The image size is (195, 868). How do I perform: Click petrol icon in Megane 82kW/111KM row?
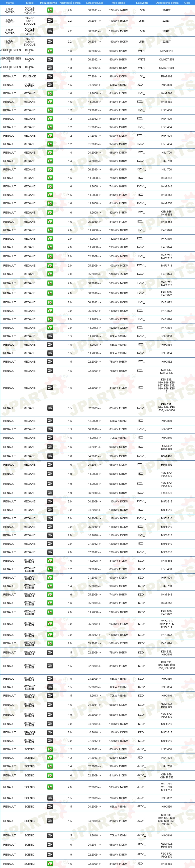click(x=50, y=213)
